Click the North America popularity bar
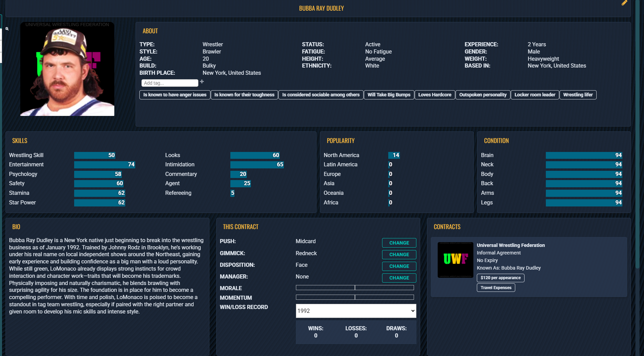The width and height of the screenshot is (644, 356). [x=394, y=155]
